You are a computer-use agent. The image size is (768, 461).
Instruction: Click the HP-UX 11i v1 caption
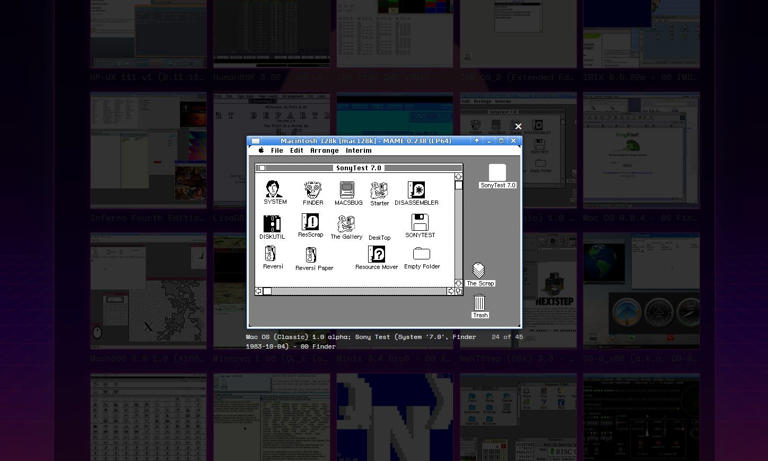pos(147,77)
